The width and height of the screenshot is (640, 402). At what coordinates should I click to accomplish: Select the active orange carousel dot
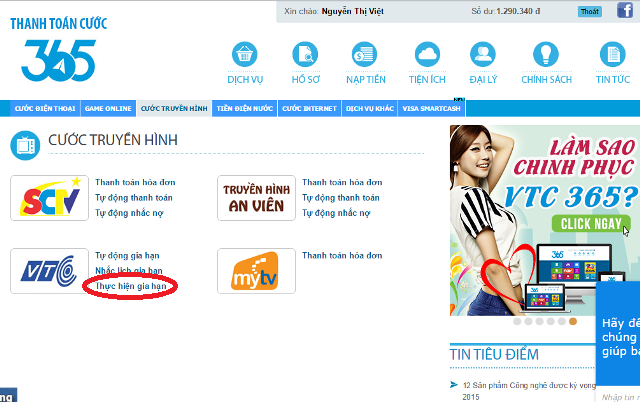573,321
